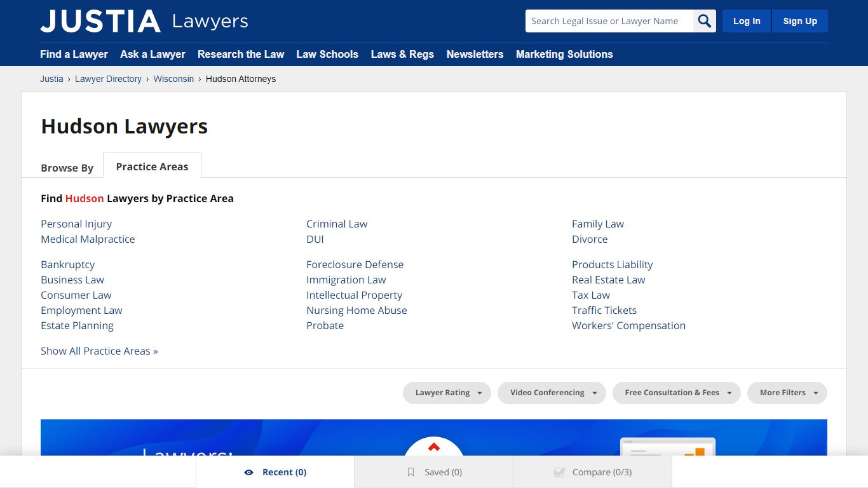Viewport: 868px width, 488px height.
Task: Open the Law Schools menu
Action: coord(327,54)
